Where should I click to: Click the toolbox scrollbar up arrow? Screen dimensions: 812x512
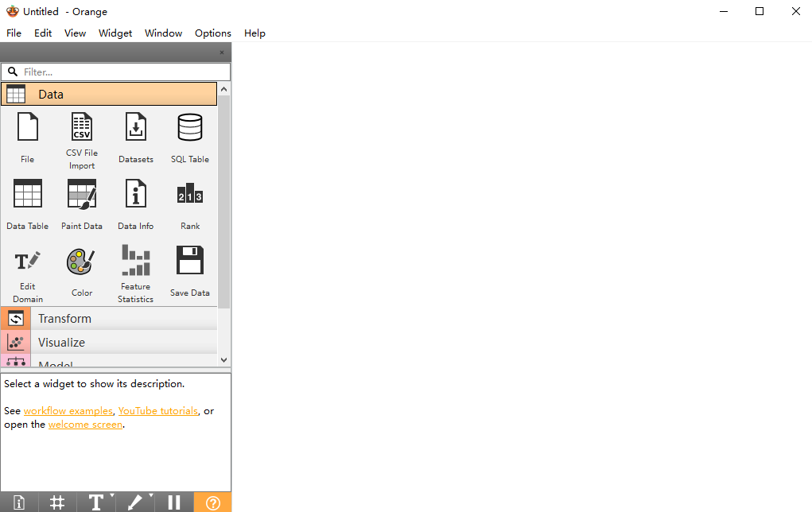click(223, 89)
